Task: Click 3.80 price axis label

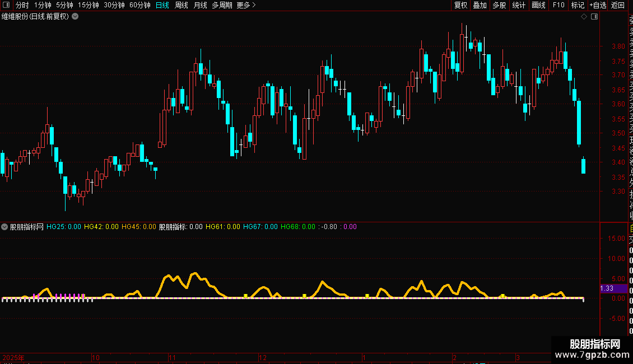Action: point(618,46)
